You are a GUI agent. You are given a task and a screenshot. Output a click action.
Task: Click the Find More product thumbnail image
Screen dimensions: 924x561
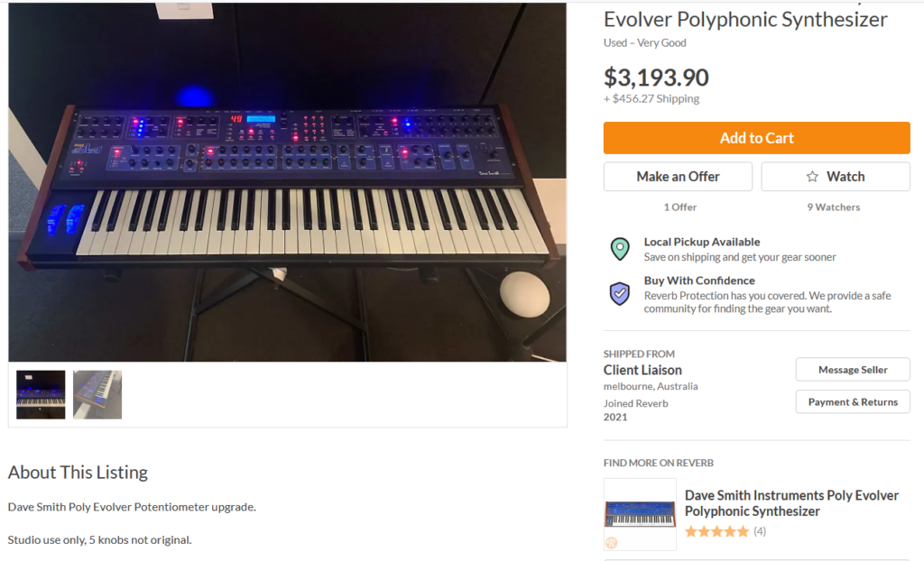(x=640, y=514)
